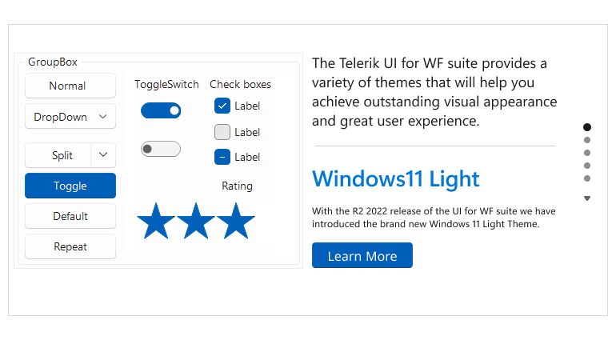Select the fourth carousel dot
Image resolution: width=616 pixels, height=364 pixels.
(587, 166)
